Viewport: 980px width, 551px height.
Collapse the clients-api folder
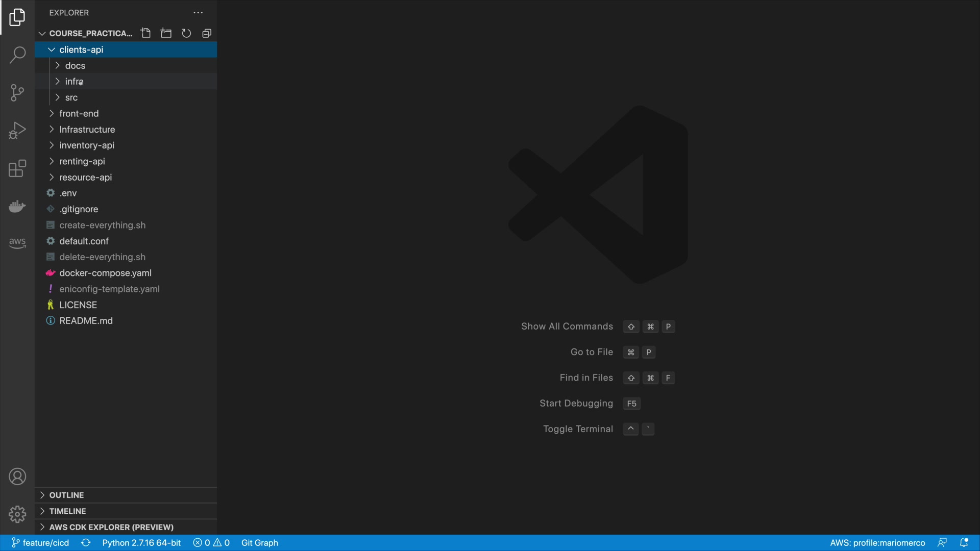click(81, 49)
